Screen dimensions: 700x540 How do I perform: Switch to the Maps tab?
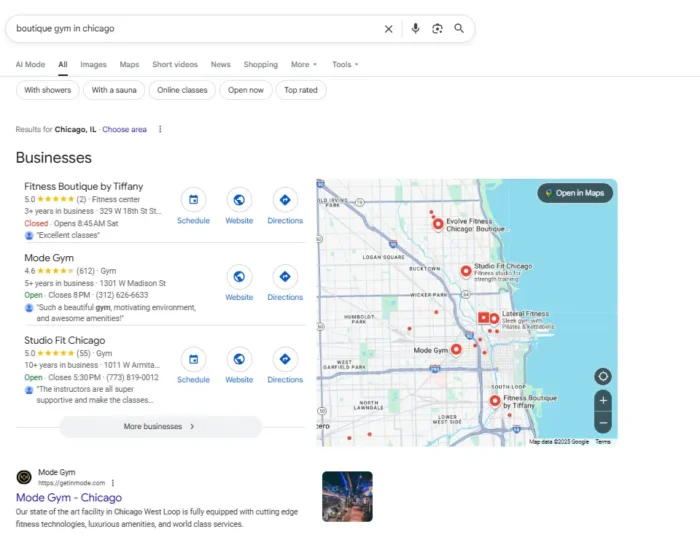[129, 65]
